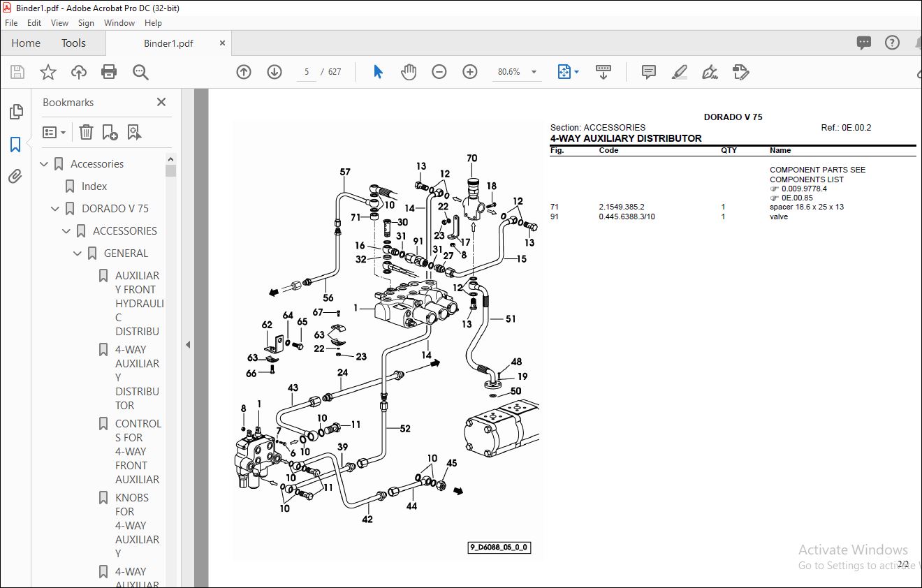The height and width of the screenshot is (588, 922).
Task: Open the Help menu
Action: (153, 23)
